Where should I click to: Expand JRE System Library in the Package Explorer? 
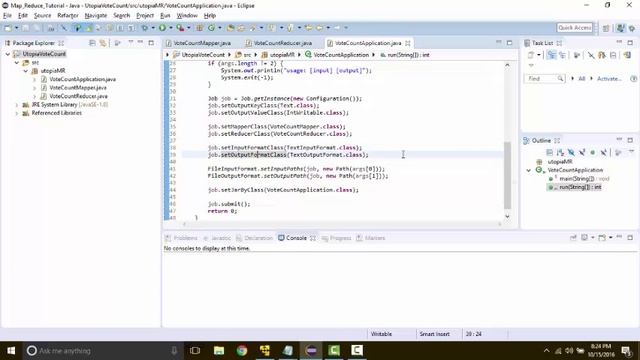point(17,105)
